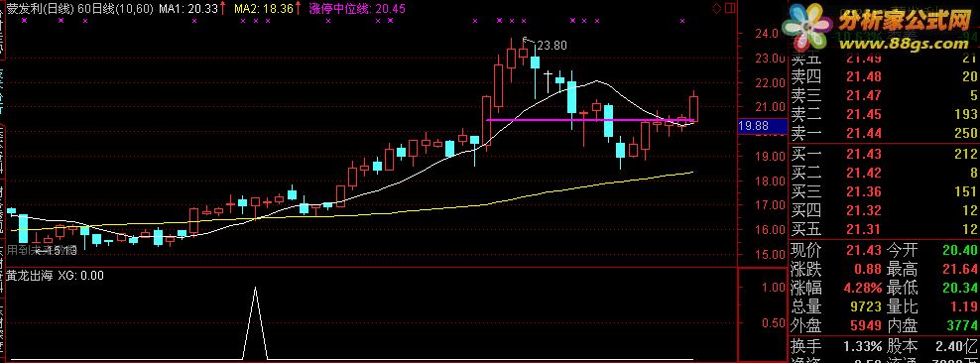Screen dimensions: 980x363
Task: Click the magenta limit-up median horizontal line
Action: [x=590, y=120]
